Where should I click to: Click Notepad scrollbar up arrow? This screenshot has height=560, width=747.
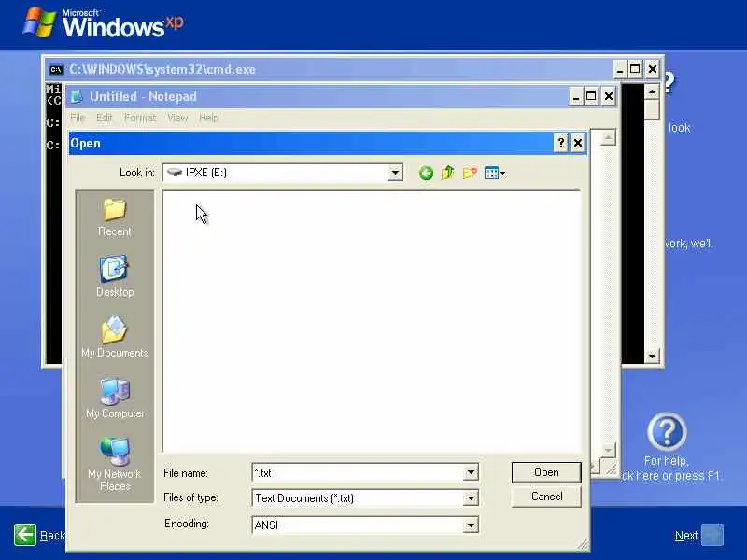(608, 137)
